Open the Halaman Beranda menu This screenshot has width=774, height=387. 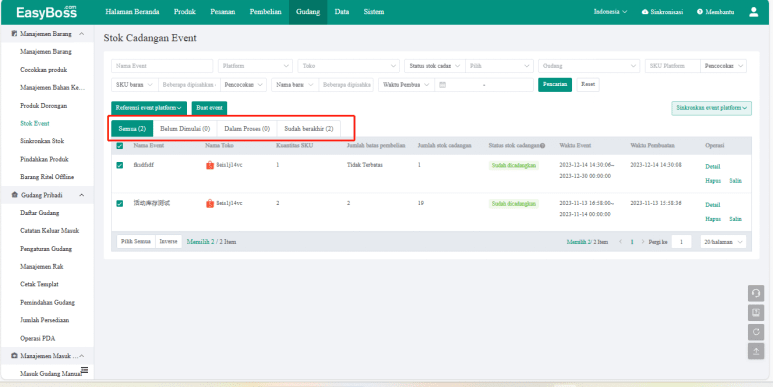132,12
